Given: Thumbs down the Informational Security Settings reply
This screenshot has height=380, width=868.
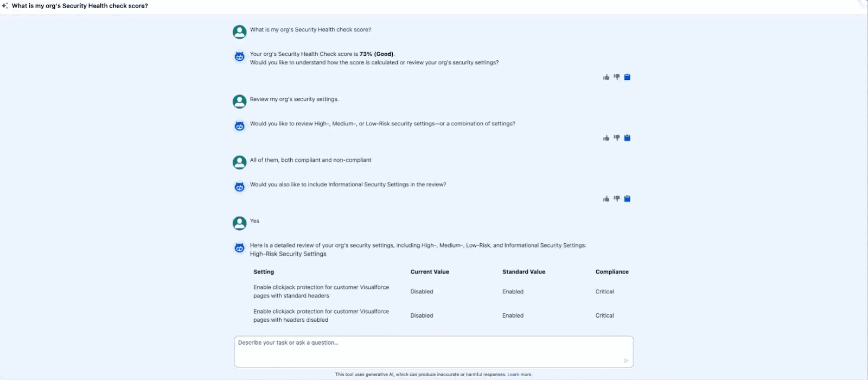Looking at the screenshot, I should point(616,199).
